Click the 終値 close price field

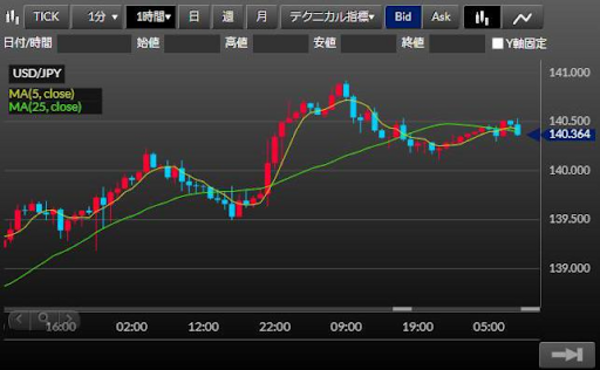point(457,43)
